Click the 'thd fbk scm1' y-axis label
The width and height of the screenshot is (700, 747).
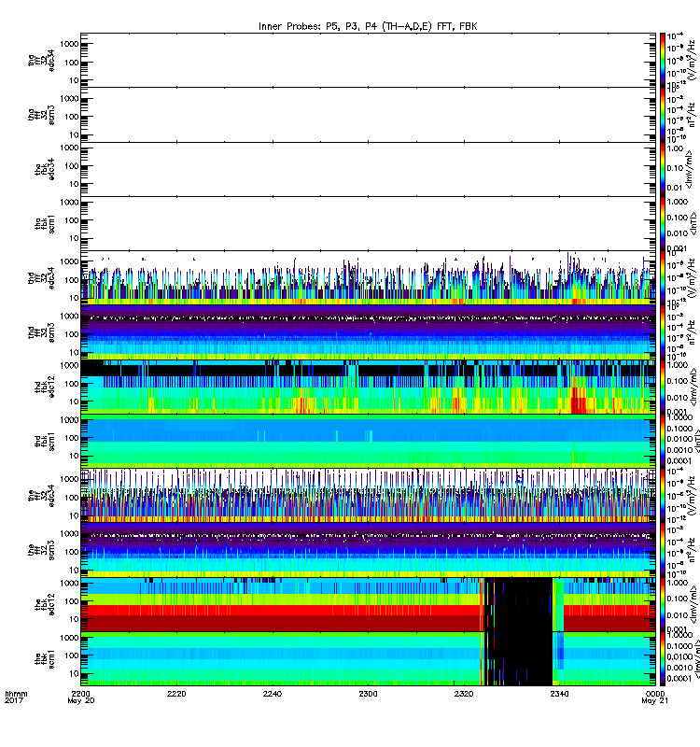[x=44, y=442]
